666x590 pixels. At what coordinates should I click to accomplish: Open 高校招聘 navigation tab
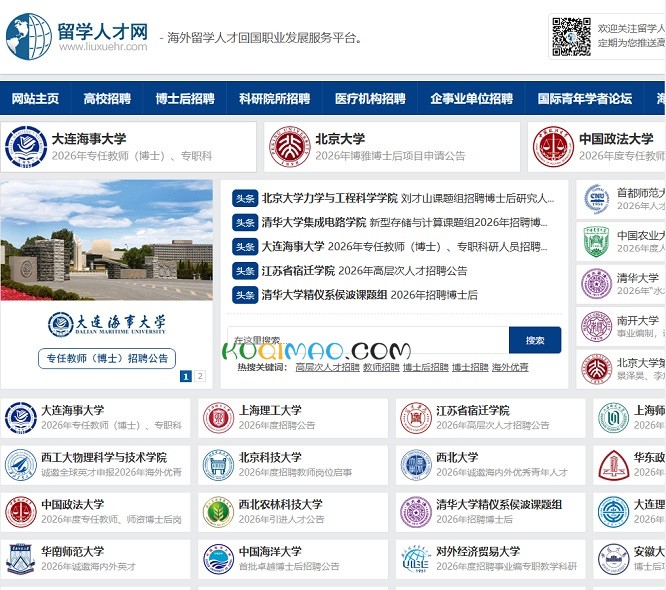click(x=107, y=99)
